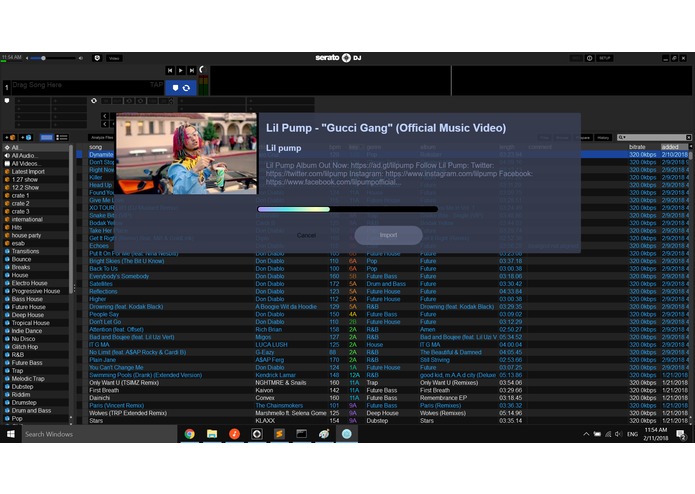
Task: Click the record icon left of Video
Action: [x=97, y=58]
